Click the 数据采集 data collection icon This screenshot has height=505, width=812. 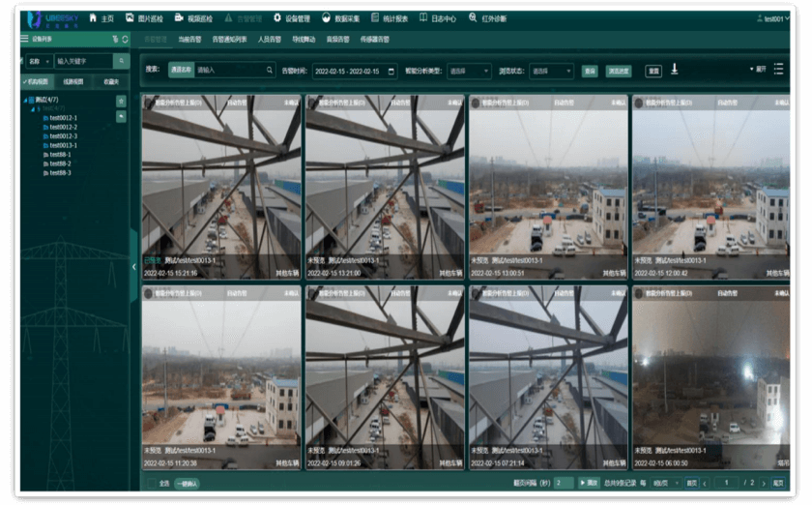pyautogui.click(x=326, y=18)
